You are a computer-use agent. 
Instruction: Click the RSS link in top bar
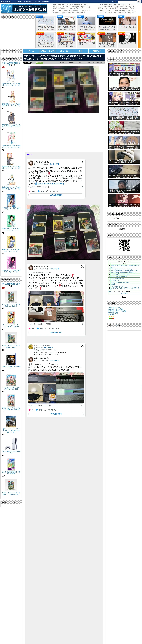36,2
